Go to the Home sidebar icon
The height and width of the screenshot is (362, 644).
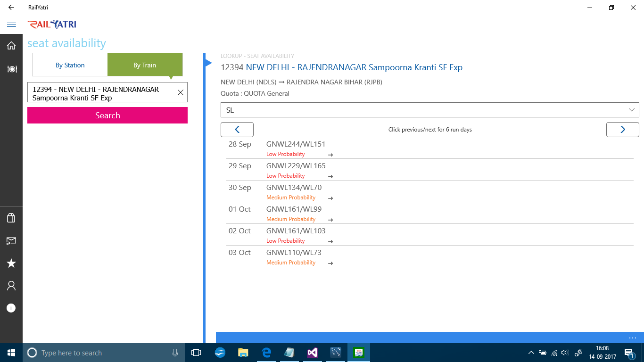coord(11,46)
